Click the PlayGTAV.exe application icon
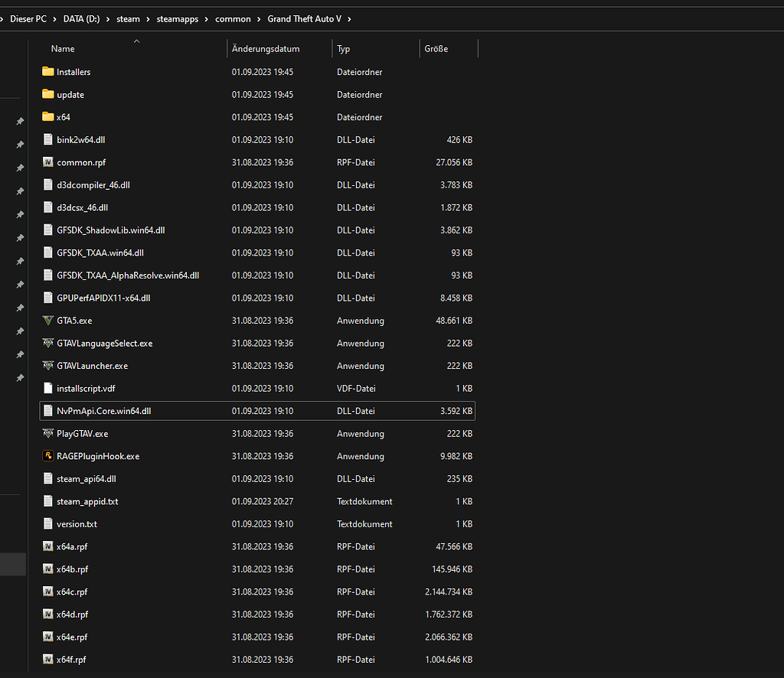The image size is (784, 678). (x=47, y=433)
